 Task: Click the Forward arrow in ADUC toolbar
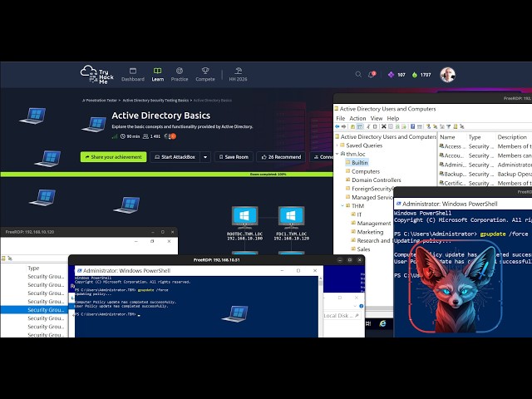click(343, 126)
